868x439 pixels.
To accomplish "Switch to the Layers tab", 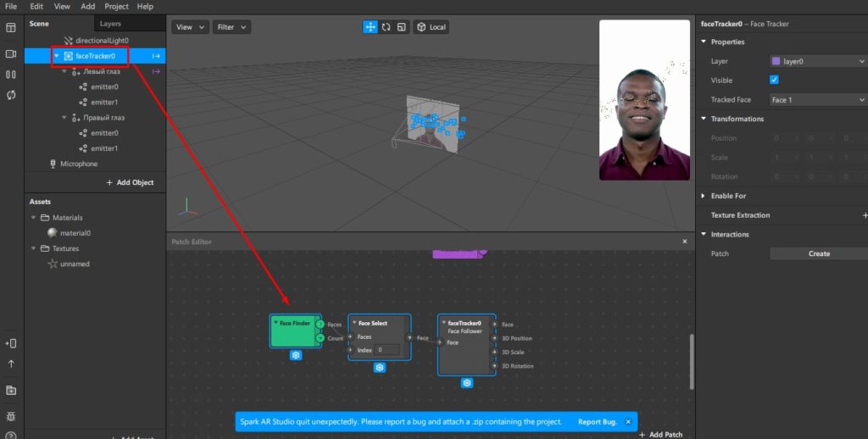I will [x=110, y=24].
